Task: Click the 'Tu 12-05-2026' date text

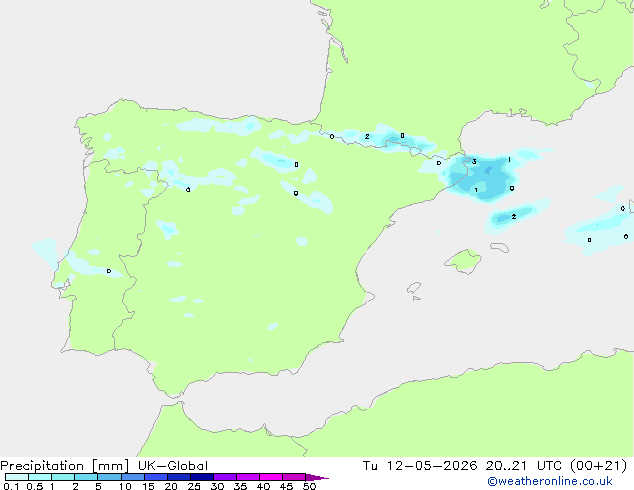Action: click(420, 466)
